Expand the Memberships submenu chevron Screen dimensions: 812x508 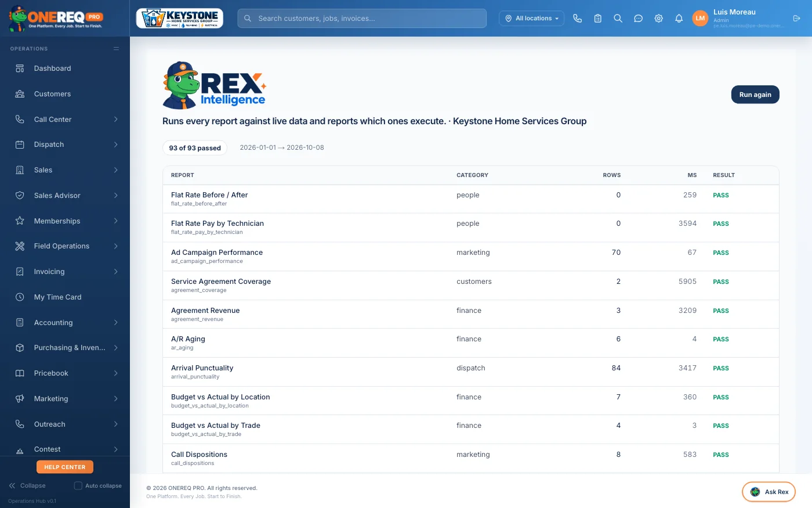(x=116, y=221)
